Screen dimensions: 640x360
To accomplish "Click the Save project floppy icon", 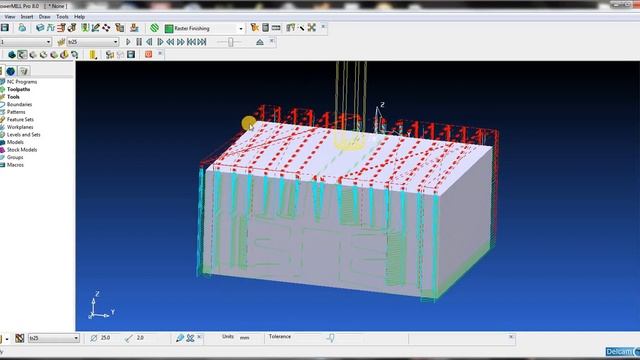I will coord(5,28).
